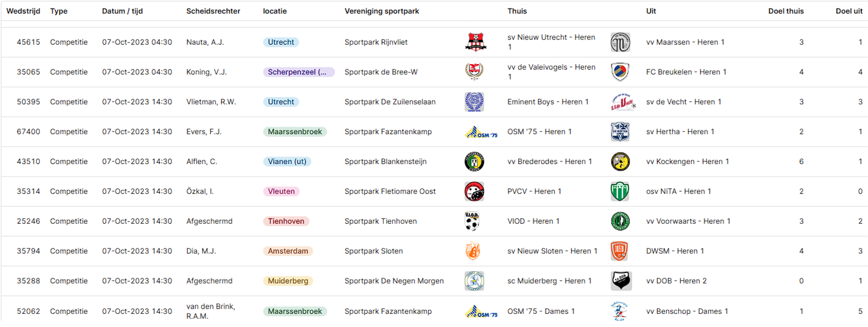Select the Scherpenzeel location tag
The height and width of the screenshot is (327, 868).
[x=299, y=72]
